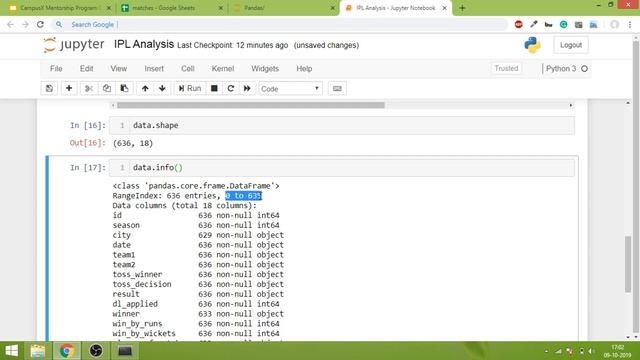Move selected cell up arrow

145,89
